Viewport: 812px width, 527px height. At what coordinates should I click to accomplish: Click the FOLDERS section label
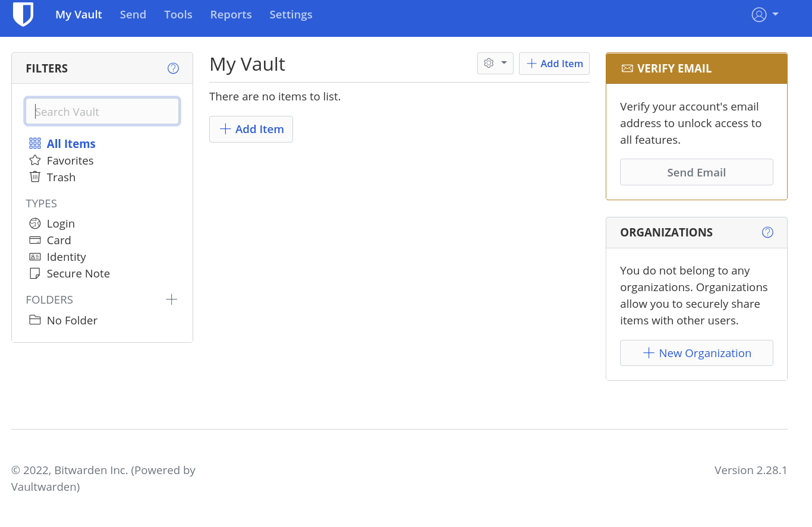49,299
